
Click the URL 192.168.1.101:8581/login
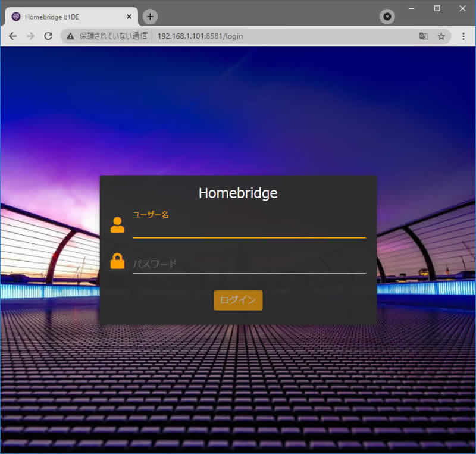point(200,36)
